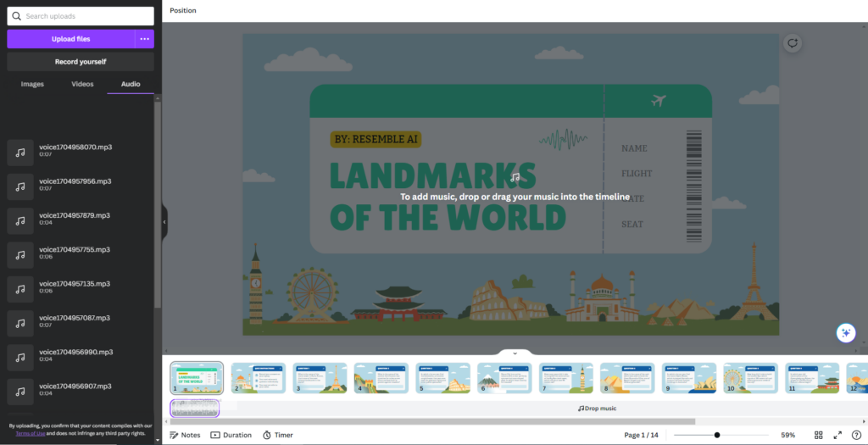Click the Page 1 / 14 indicator
868x445 pixels.
(641, 435)
